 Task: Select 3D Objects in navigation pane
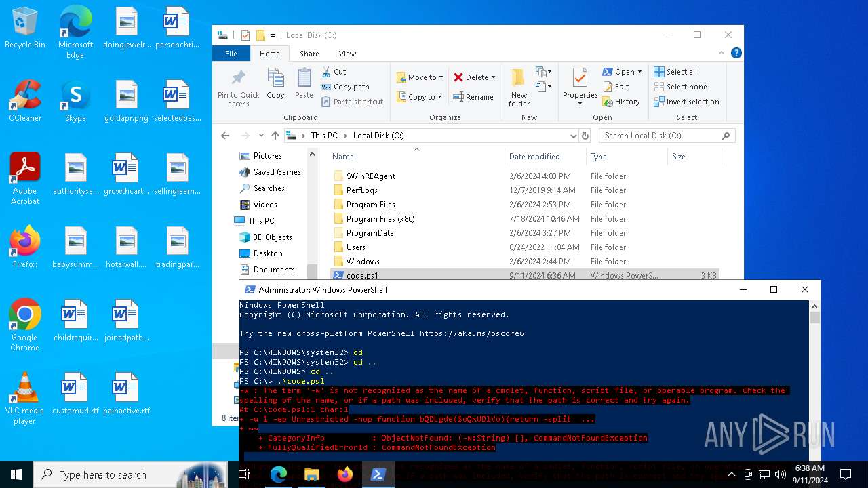(x=273, y=237)
